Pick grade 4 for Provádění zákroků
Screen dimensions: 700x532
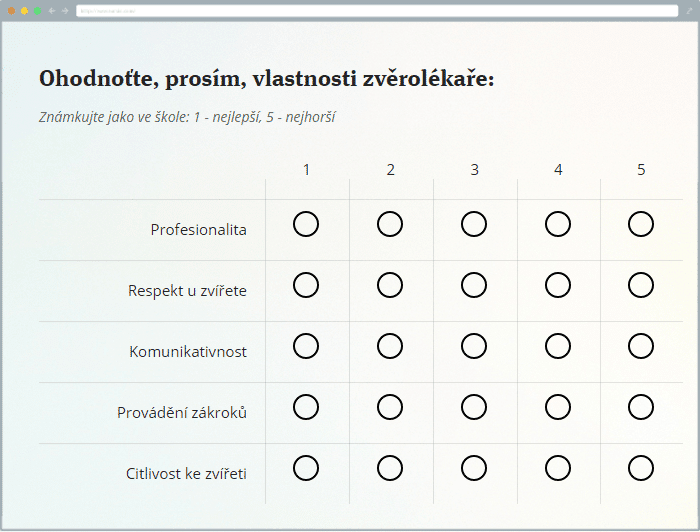558,407
